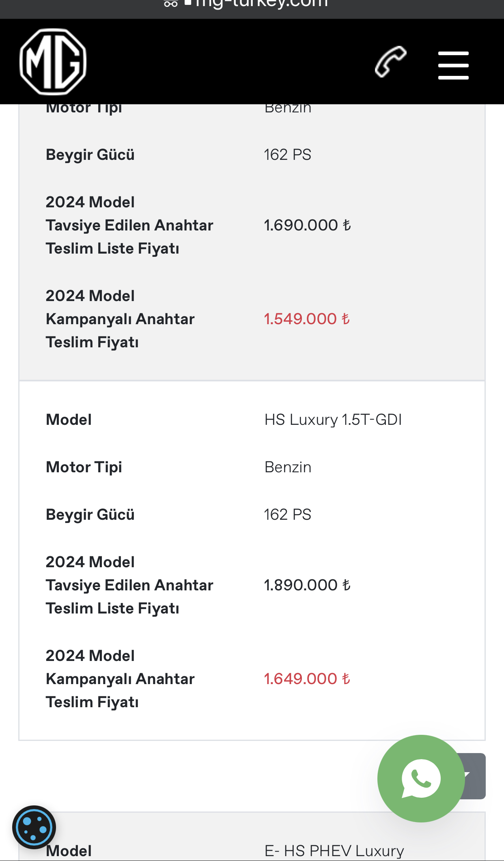Screen dimensions: 504x861
Task: Tap 162 PS in the HS Luxury card
Action: (x=287, y=514)
